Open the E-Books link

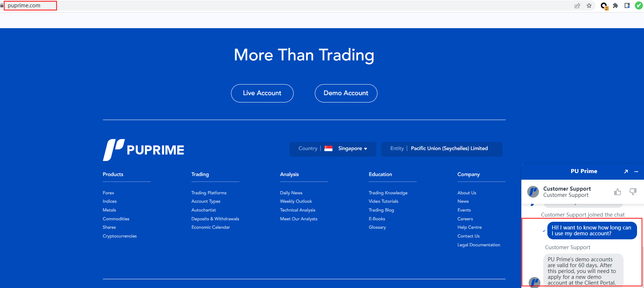coord(377,219)
